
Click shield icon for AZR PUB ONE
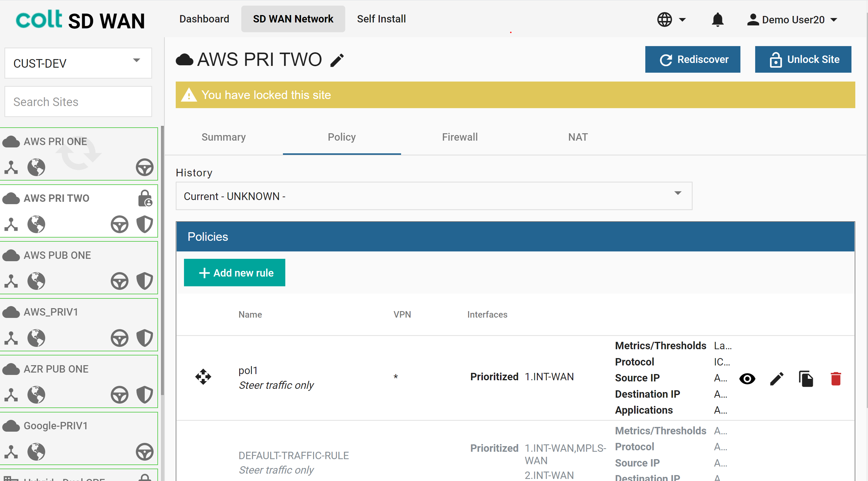click(x=144, y=395)
